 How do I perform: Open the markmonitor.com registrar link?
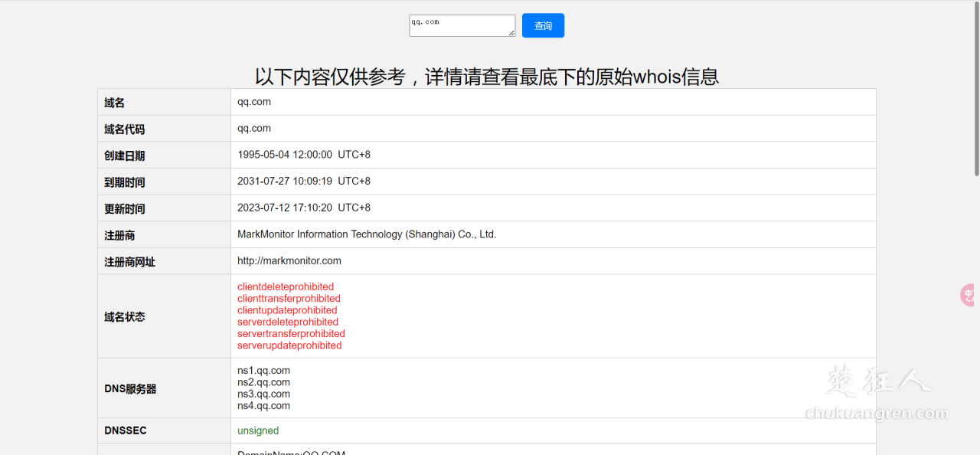pos(289,260)
